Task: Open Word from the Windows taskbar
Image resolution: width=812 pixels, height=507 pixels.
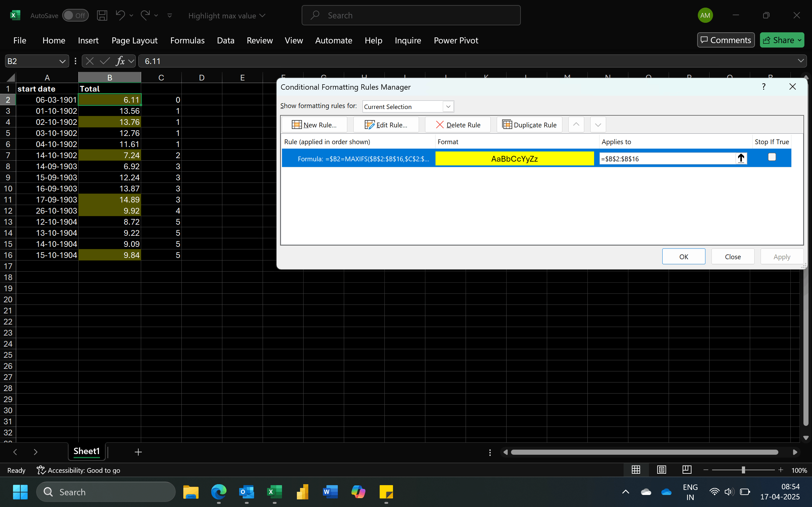Action: (330, 492)
